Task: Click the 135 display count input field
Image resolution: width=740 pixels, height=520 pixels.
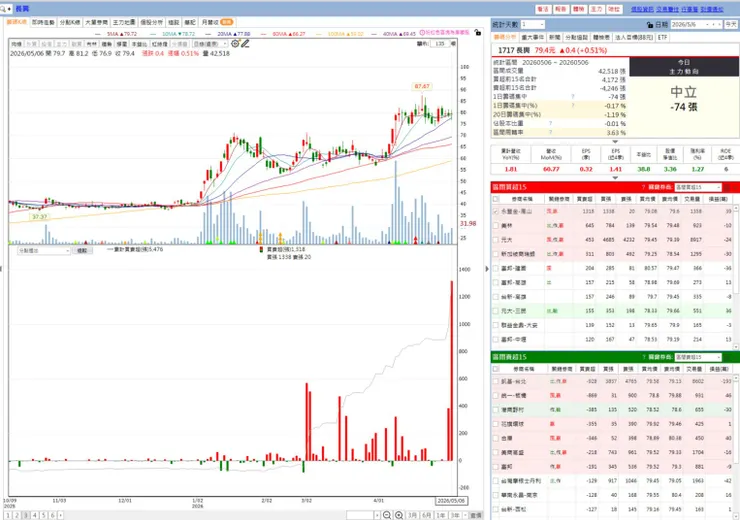Action: pos(440,43)
